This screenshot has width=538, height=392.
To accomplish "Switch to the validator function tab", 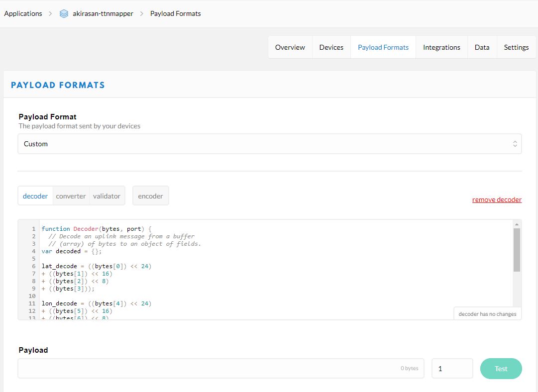I will (x=107, y=196).
